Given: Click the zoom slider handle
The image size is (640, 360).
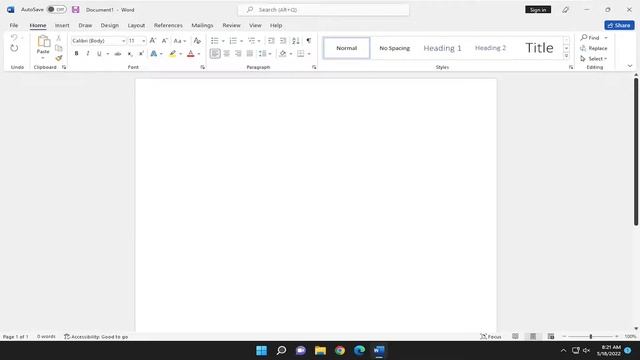Looking at the screenshot, I should 591,336.
